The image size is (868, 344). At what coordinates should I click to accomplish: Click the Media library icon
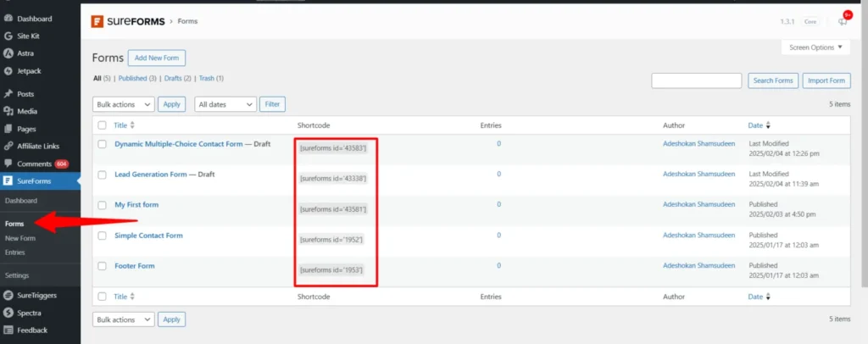pos(8,111)
